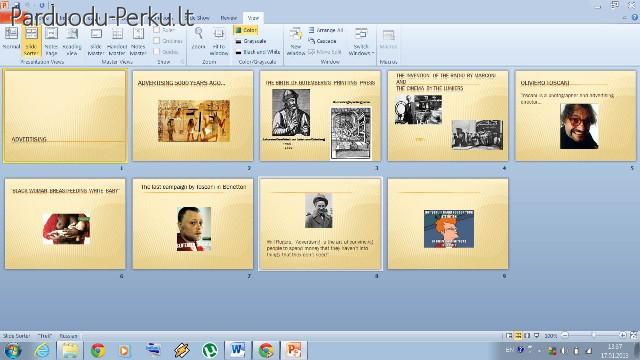Expand the Switch Windows dropdown

[361, 41]
